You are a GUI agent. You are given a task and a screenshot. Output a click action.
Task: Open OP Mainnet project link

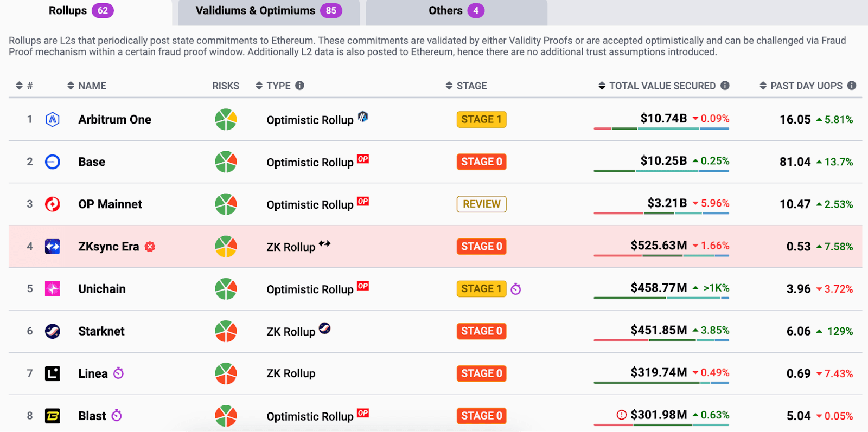(110, 204)
